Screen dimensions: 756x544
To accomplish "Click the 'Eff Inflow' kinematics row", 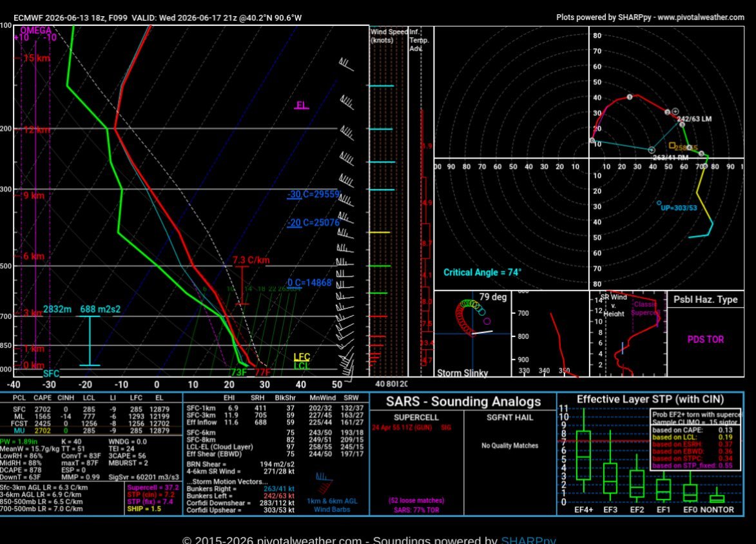I will tap(275, 422).
